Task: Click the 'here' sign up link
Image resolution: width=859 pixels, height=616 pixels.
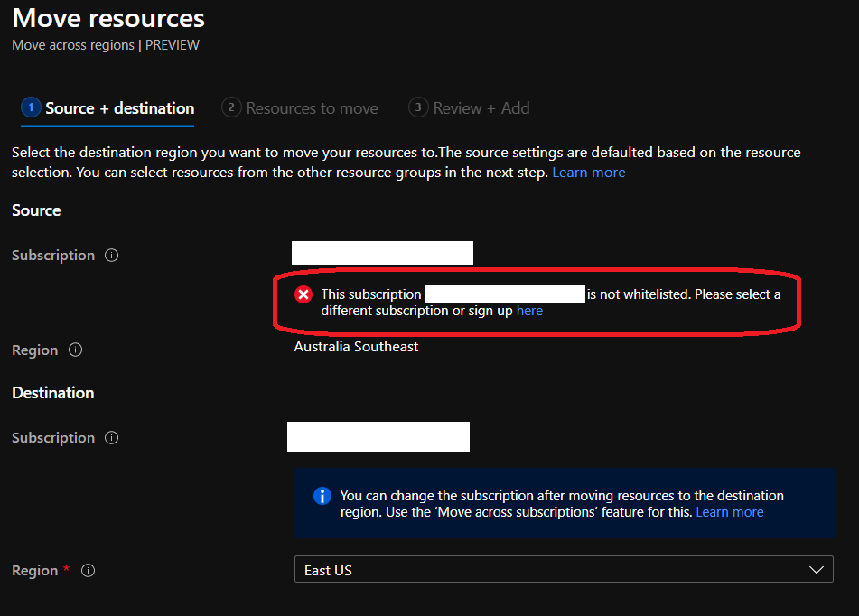Action: coord(529,311)
